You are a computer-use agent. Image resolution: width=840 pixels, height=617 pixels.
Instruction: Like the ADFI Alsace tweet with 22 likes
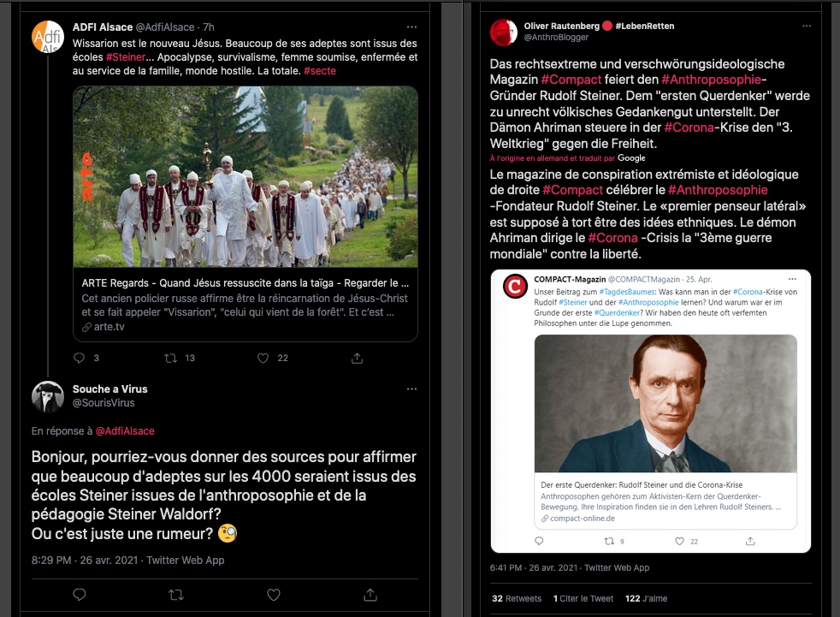(263, 358)
